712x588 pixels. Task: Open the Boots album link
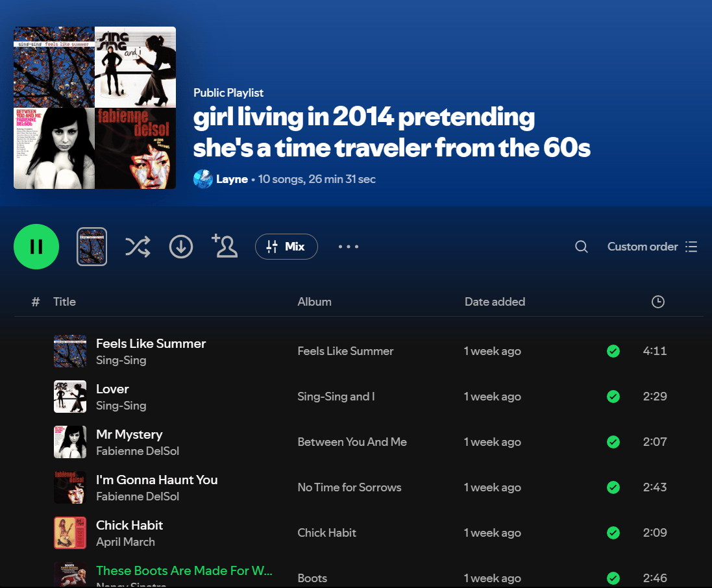coord(312,578)
